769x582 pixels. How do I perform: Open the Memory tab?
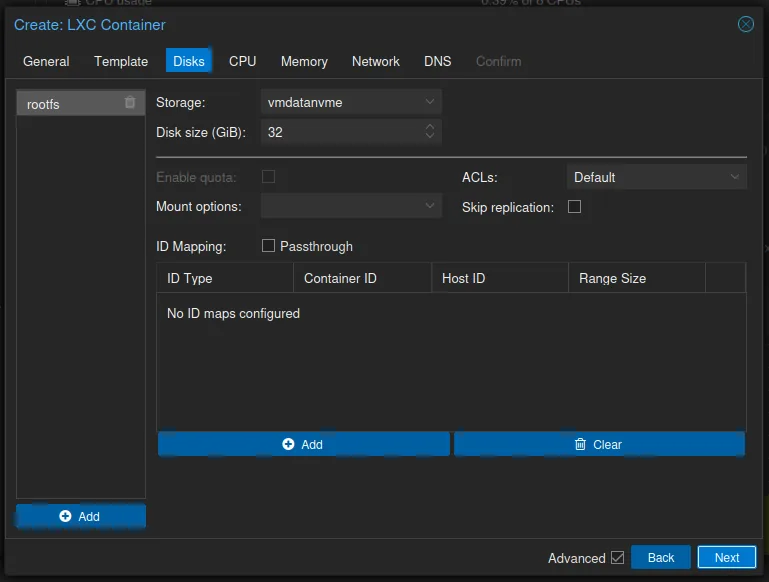click(x=304, y=61)
